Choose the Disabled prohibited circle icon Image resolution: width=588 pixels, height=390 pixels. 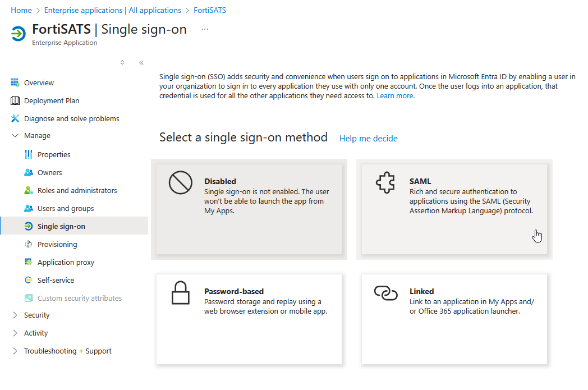click(180, 182)
